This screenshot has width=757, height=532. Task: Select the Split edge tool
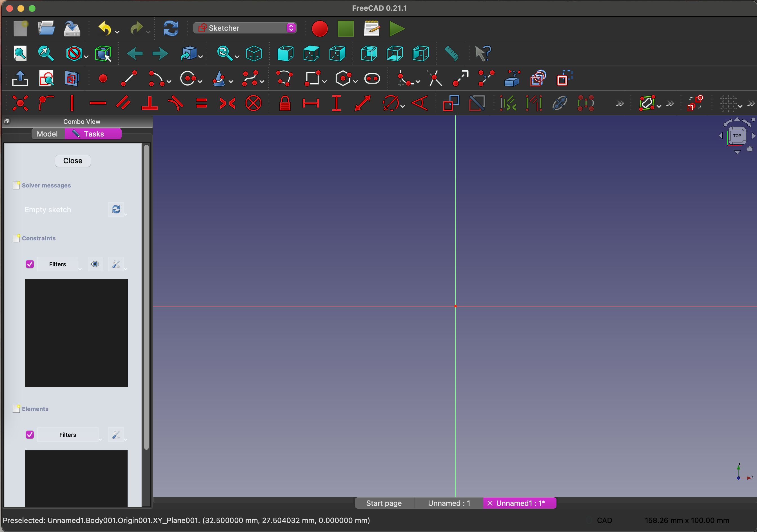click(x=486, y=79)
